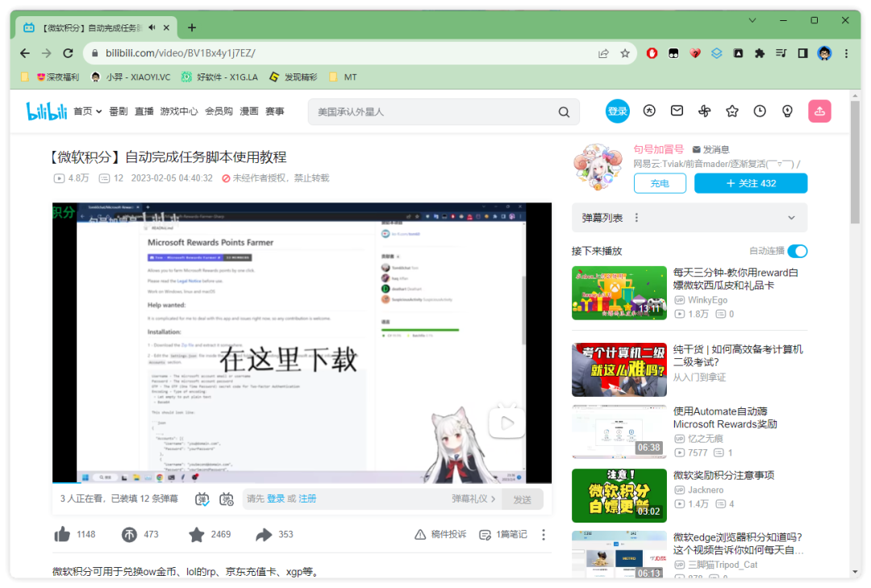Open uploader name 句号加冒号
This screenshot has width=871, height=588.
tap(658, 149)
